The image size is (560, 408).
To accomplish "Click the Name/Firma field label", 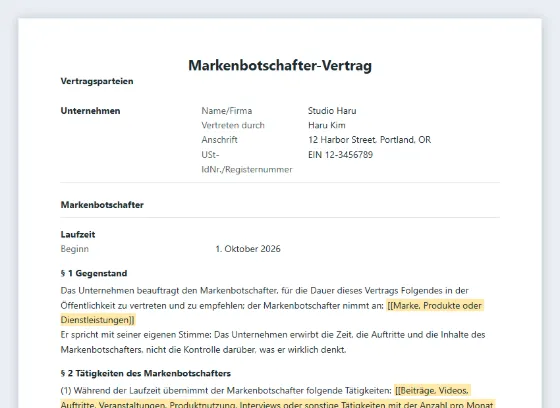I will [x=227, y=111].
